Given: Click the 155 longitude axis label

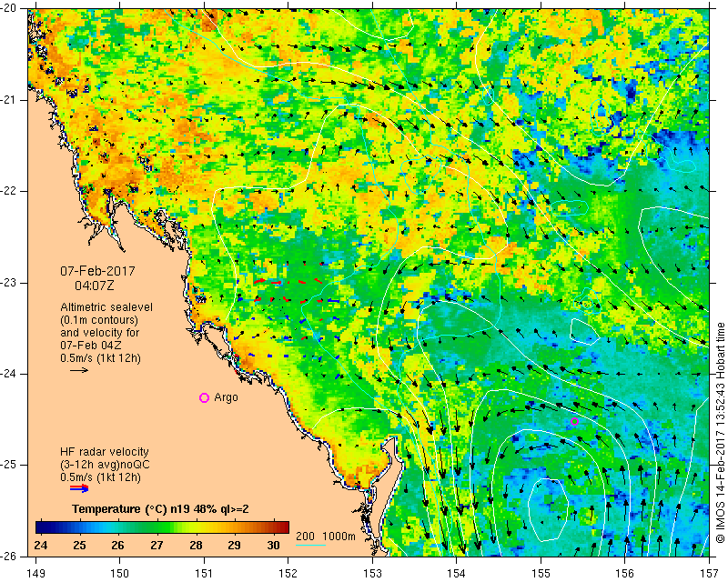Looking at the screenshot, I should [x=541, y=573].
